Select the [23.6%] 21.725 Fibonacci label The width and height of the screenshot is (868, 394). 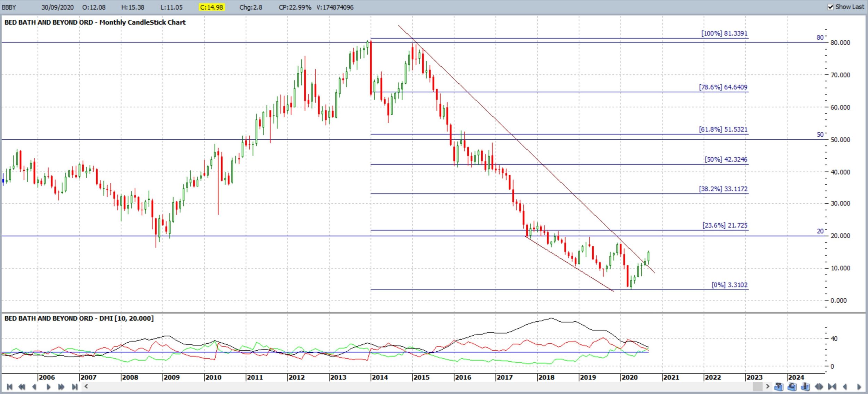pos(725,225)
